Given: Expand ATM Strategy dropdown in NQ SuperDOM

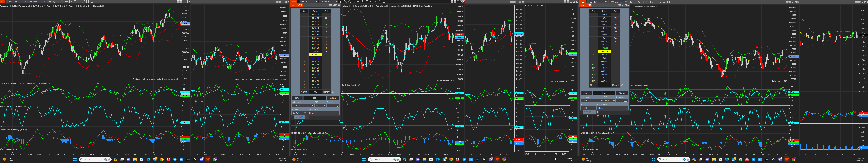Looking at the screenshot, I should click(x=323, y=113).
